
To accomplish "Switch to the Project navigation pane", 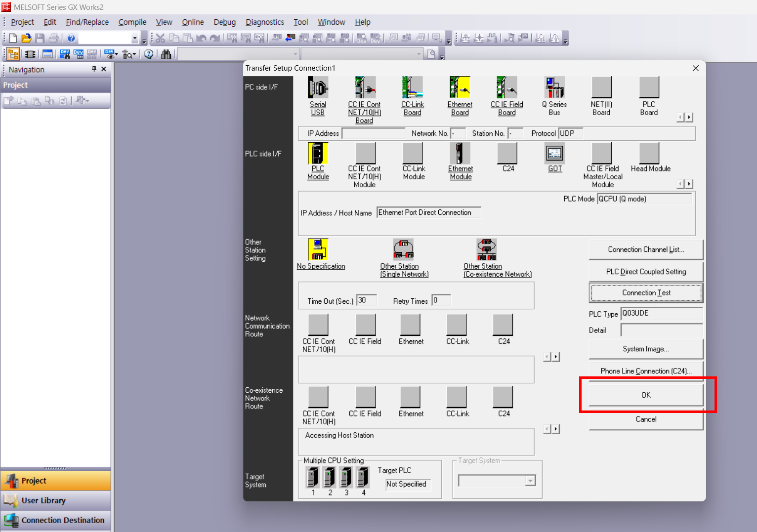I will 55,481.
